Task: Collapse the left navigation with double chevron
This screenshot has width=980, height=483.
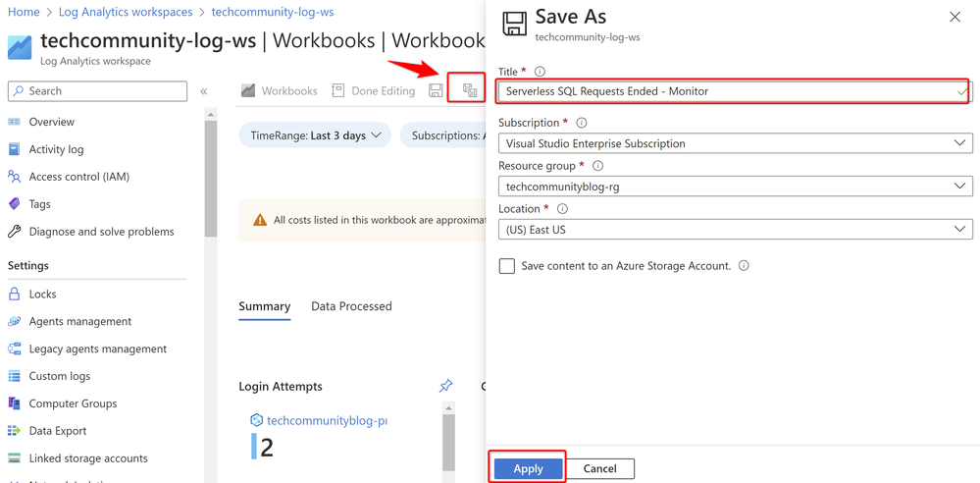Action: click(x=203, y=91)
